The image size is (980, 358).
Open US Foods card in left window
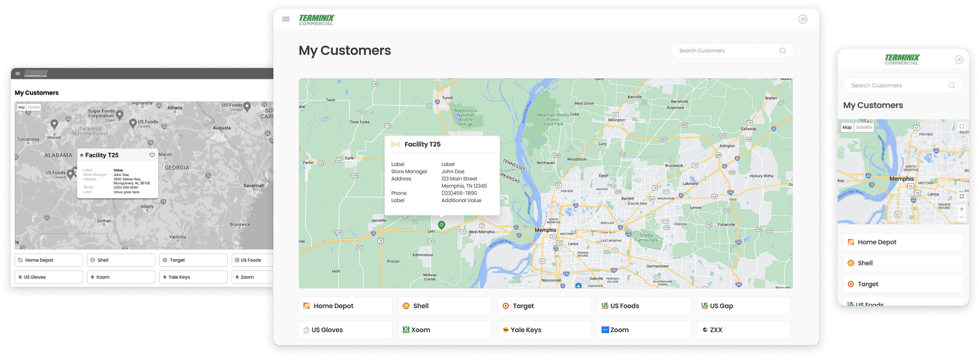click(253, 260)
